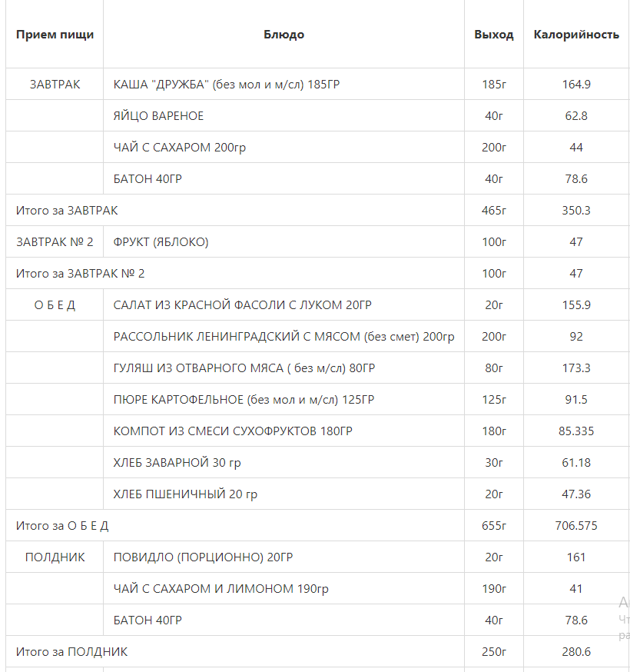Click the САЛАТ ИЗ КРАСНОЙ ФАСОЛИ dish
This screenshot has height=672, width=630.
pyautogui.click(x=242, y=305)
